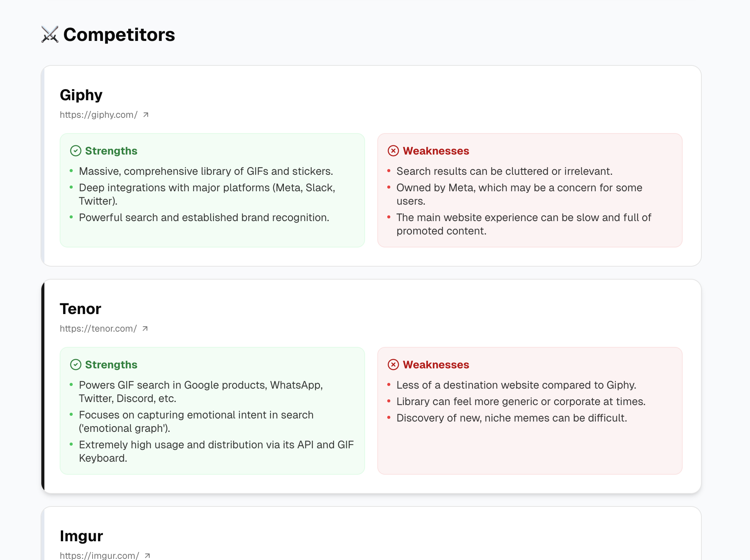Click the external link arrow beside giphy.com
The image size is (750, 560).
pos(146,114)
